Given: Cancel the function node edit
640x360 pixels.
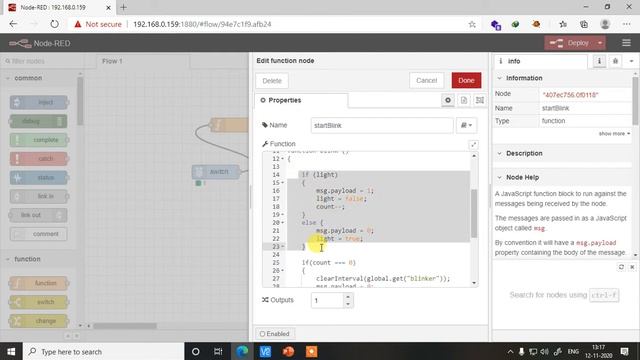Looking at the screenshot, I should pos(427,80).
